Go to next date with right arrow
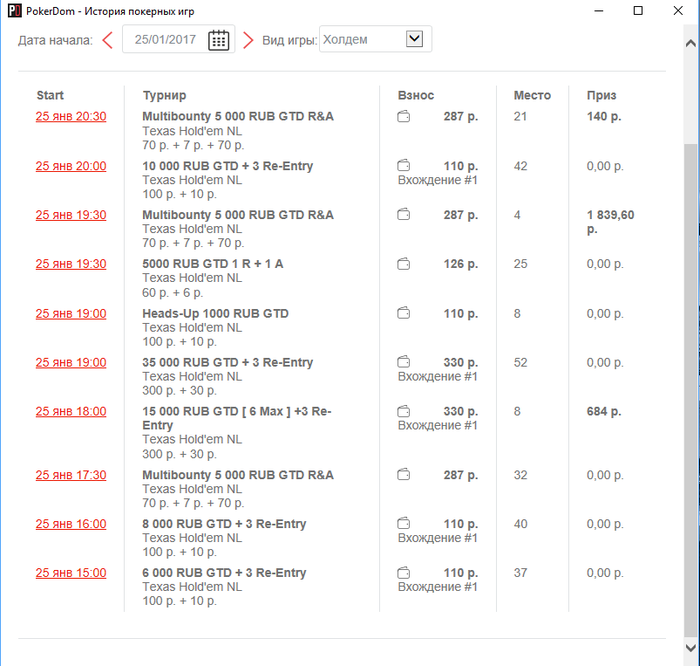 [x=248, y=40]
